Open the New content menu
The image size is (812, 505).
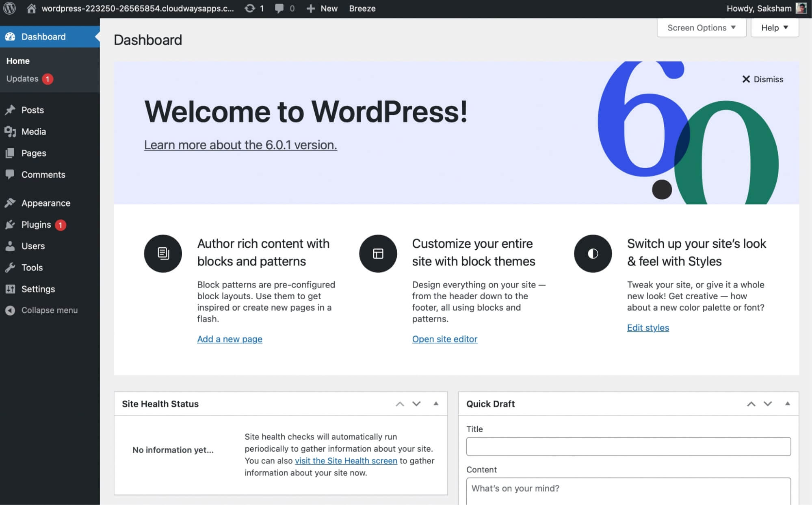click(322, 9)
